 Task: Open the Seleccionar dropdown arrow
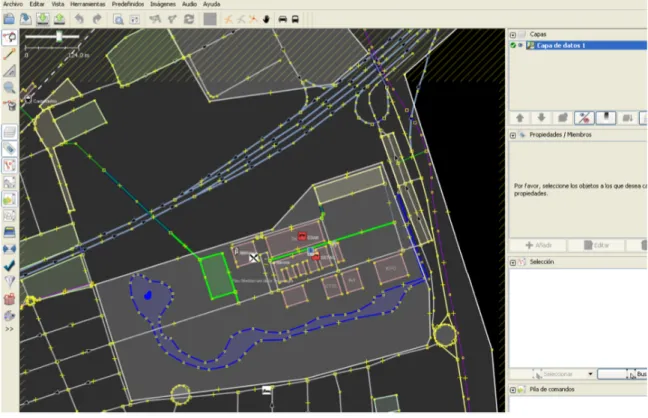click(x=590, y=374)
